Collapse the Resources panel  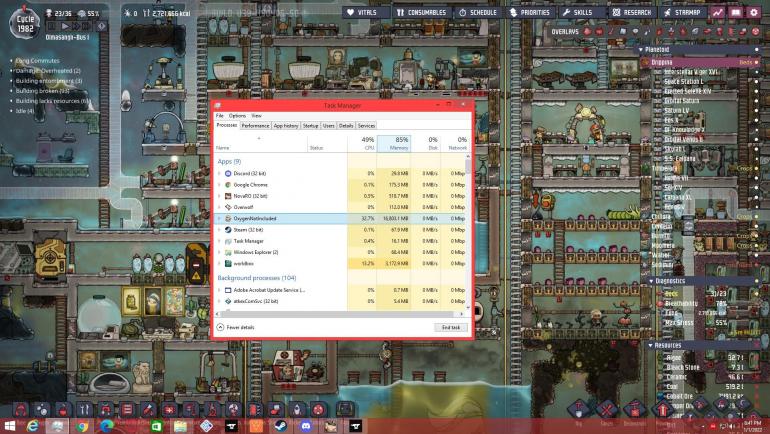650,346
